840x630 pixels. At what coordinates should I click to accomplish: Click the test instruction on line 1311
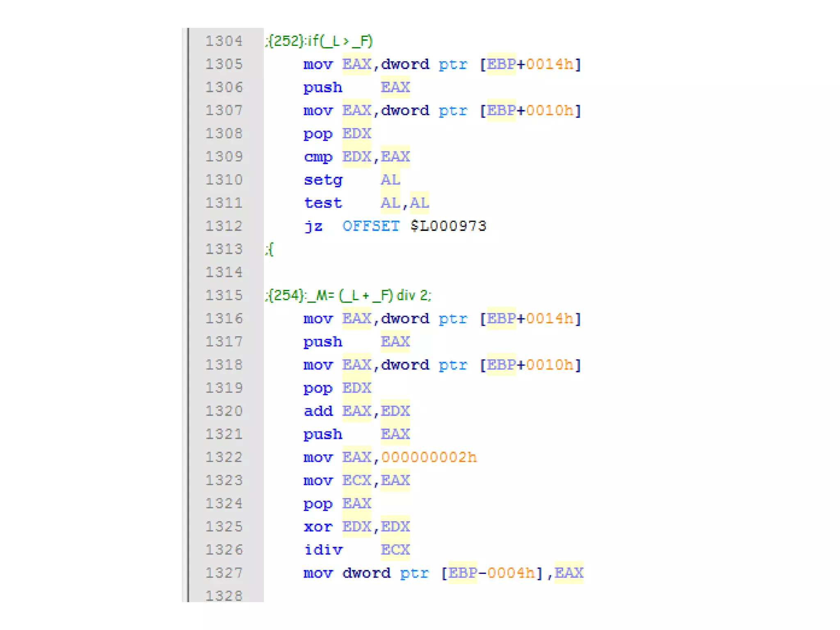(x=323, y=203)
